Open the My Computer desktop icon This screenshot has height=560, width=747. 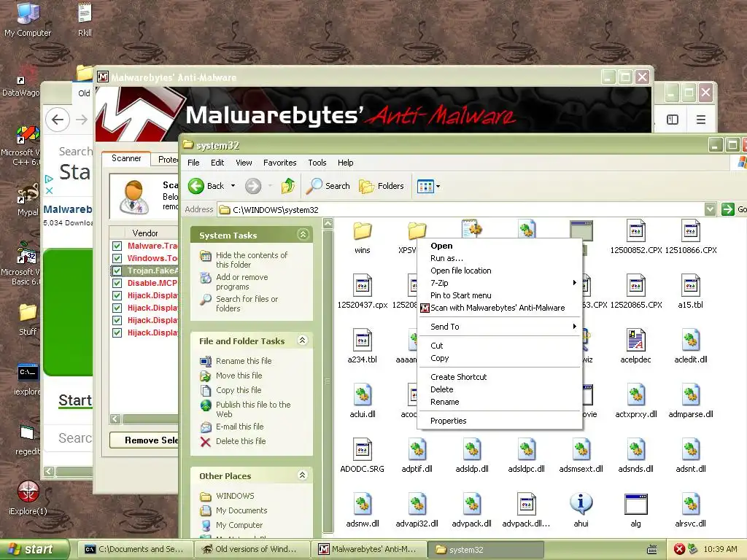[28, 20]
